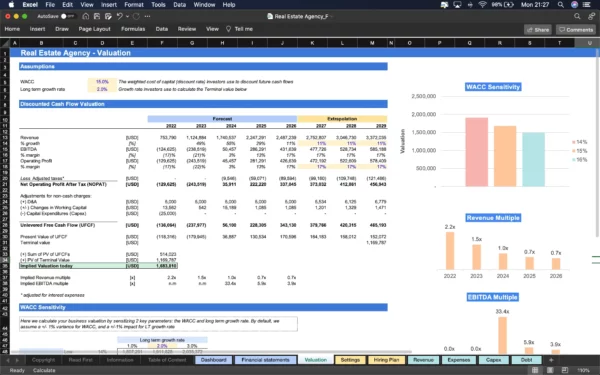Open the Format menu in menu bar
The height and width of the screenshot is (375, 600).
[134, 5]
